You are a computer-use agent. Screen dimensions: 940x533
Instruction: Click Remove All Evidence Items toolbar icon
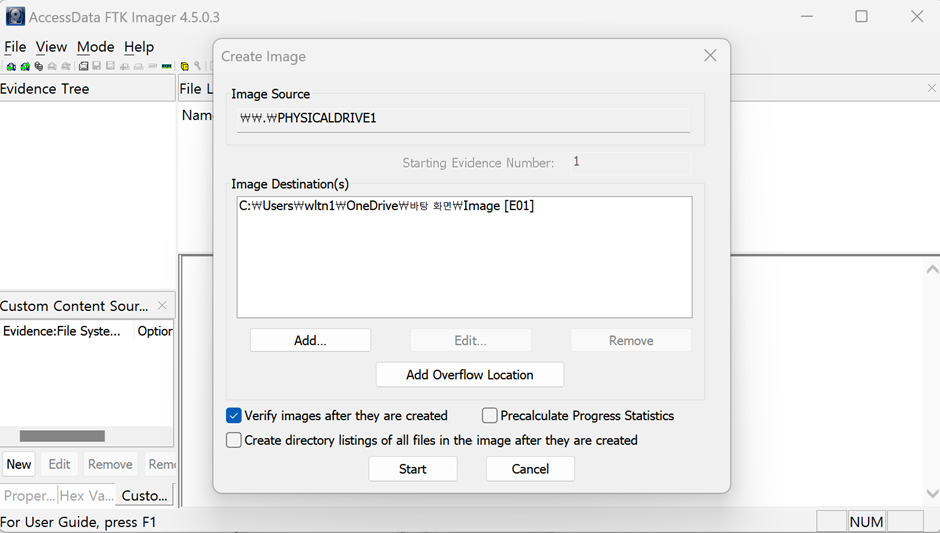point(66,66)
